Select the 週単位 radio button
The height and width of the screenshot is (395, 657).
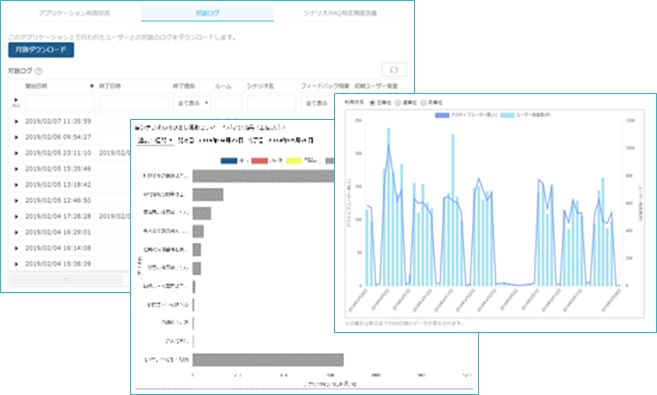point(398,102)
